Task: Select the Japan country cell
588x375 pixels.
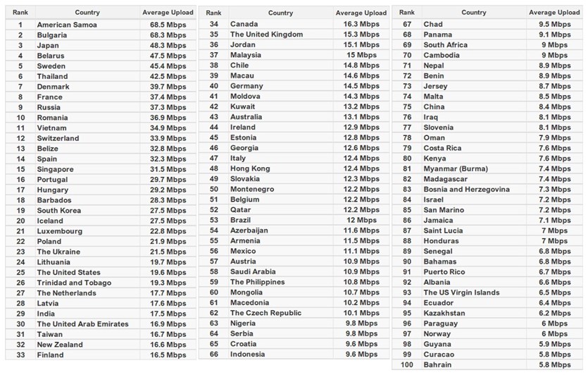Action: (50, 45)
